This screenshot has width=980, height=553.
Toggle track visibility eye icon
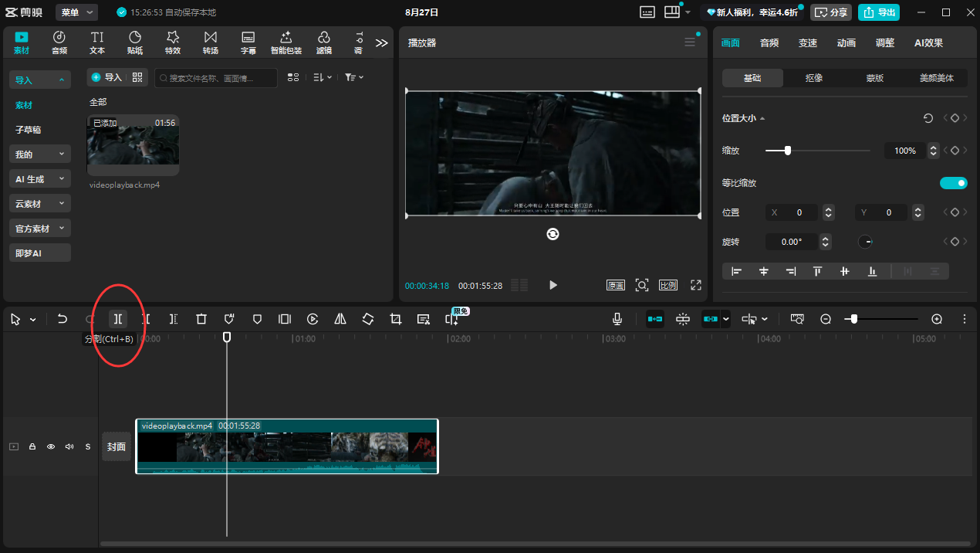point(51,446)
